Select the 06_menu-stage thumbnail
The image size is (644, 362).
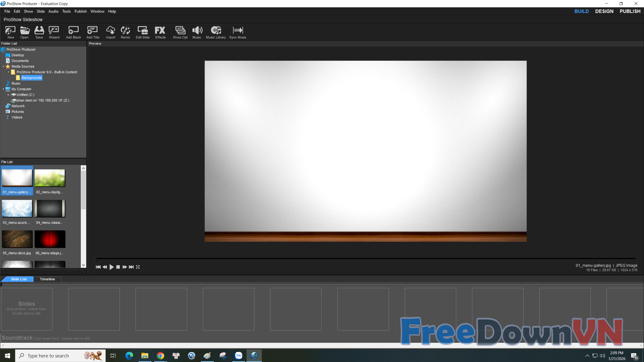pyautogui.click(x=50, y=239)
